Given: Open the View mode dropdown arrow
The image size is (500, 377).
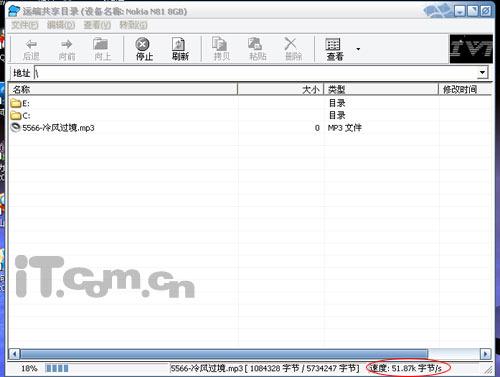Looking at the screenshot, I should [358, 49].
